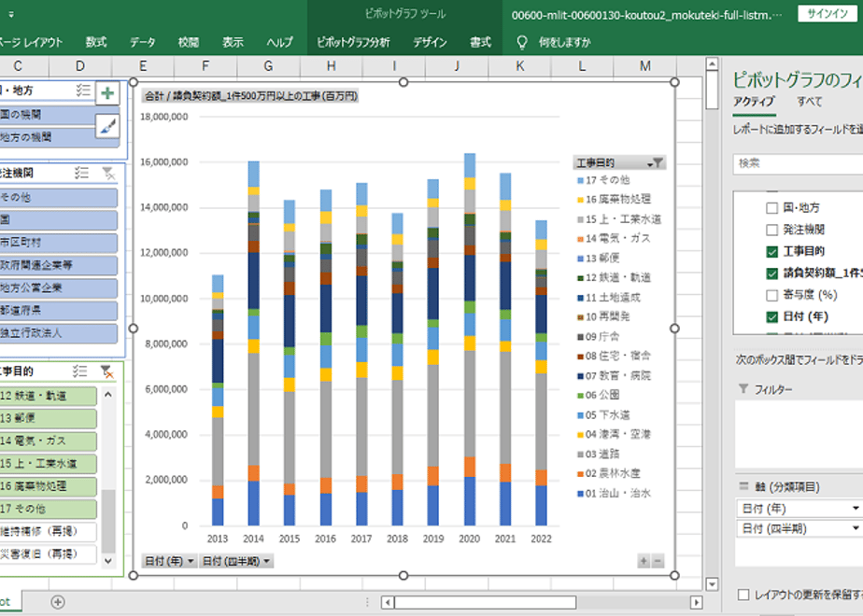The image size is (863, 616).
Task: Open the Chart Styles paintbrush button
Action: click(108, 126)
